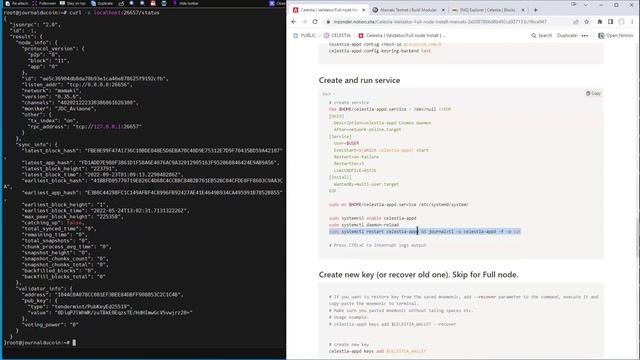Click the browser address bar URL
The height and width of the screenshot is (360, 640).
(x=440, y=22)
